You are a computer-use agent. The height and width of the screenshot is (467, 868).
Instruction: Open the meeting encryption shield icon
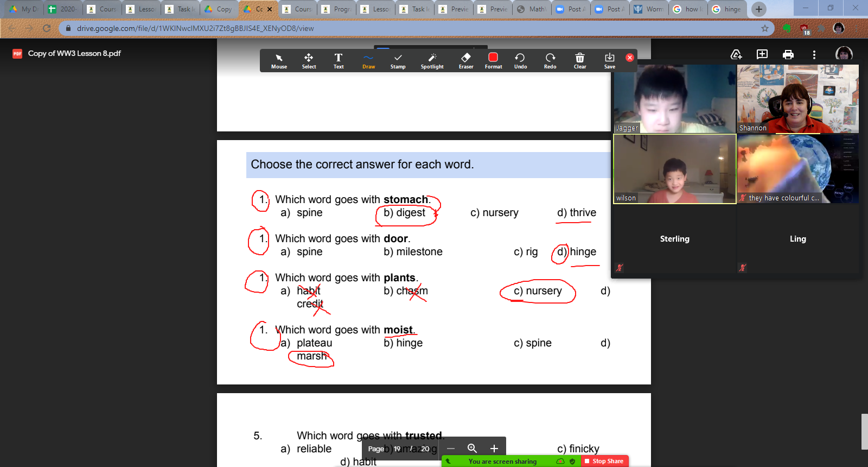[x=572, y=461]
